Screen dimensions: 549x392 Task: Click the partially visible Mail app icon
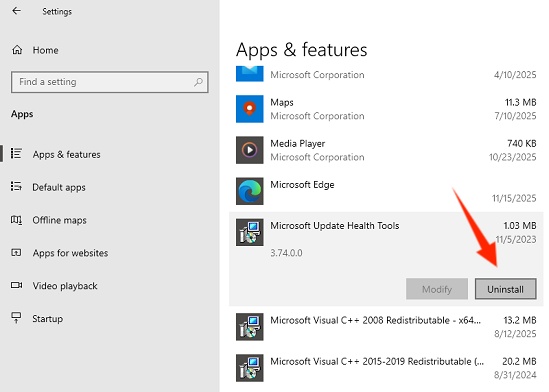[250, 74]
